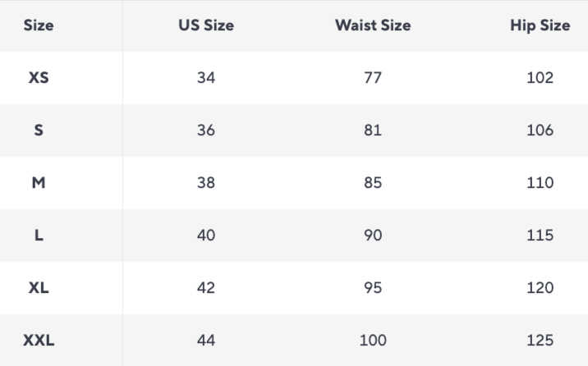The height and width of the screenshot is (366, 588).
Task: Click hip size value 110
Action: click(x=540, y=183)
